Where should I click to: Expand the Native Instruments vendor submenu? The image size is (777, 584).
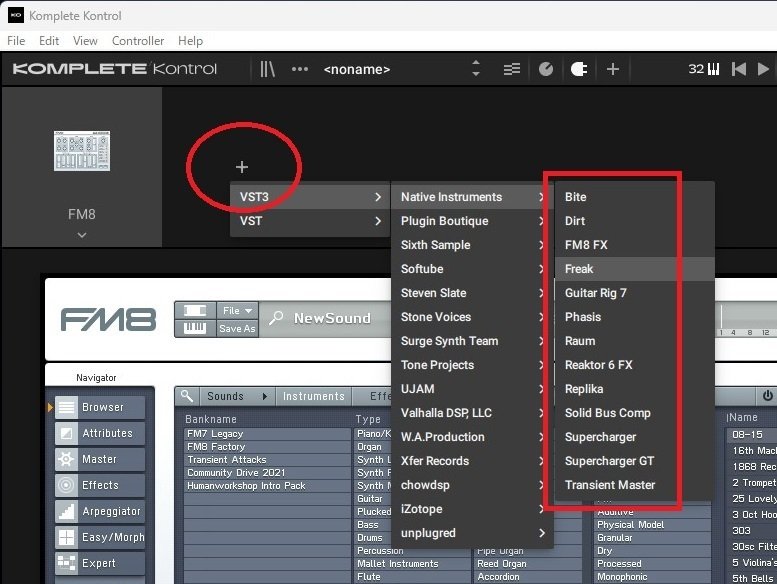point(472,197)
